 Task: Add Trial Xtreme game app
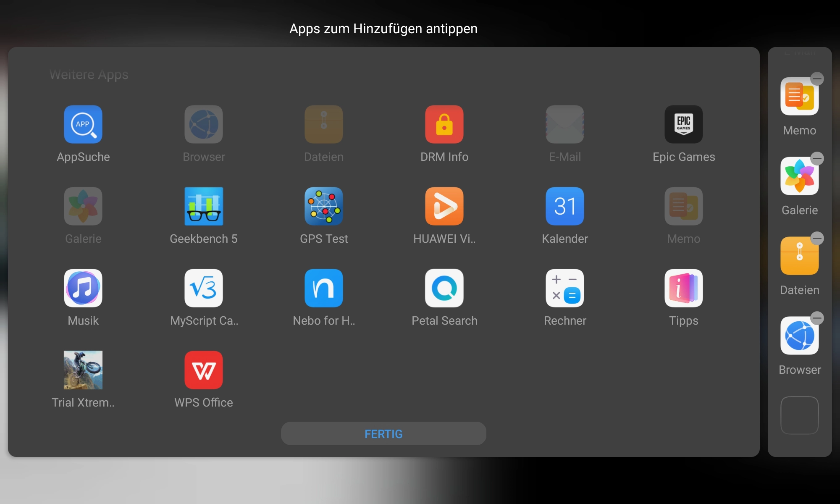83,370
